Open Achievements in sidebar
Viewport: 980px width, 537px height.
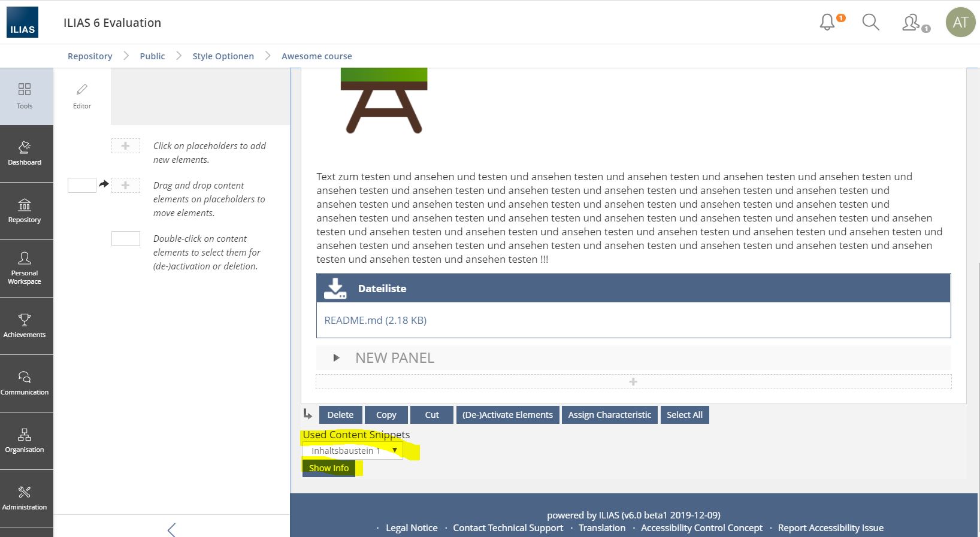click(x=25, y=326)
